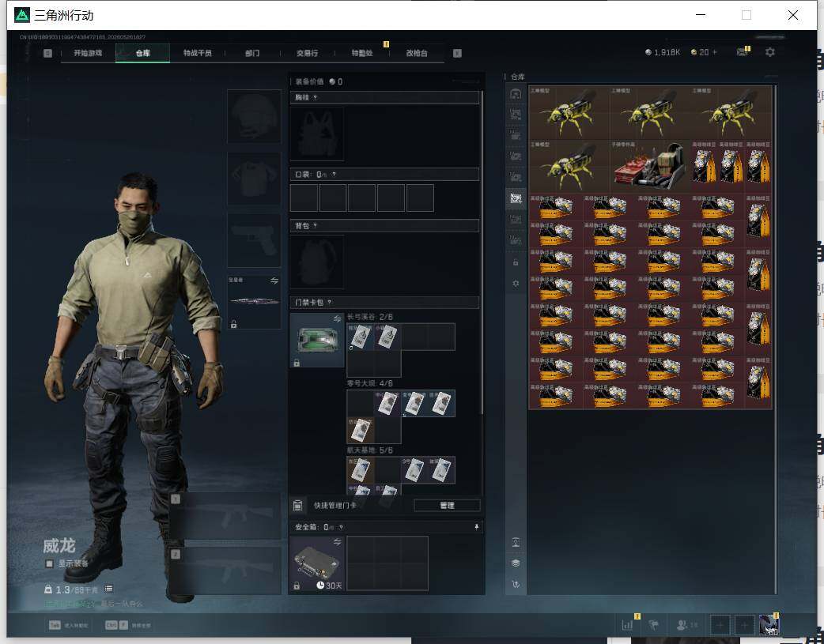This screenshot has height=644, width=824.
Task: Select the second warehouse storage box icon
Action: pyautogui.click(x=516, y=115)
